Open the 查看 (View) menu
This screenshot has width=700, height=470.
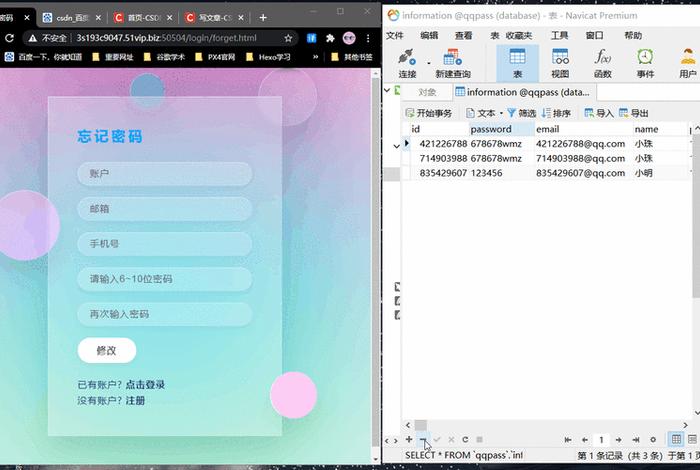(x=463, y=35)
